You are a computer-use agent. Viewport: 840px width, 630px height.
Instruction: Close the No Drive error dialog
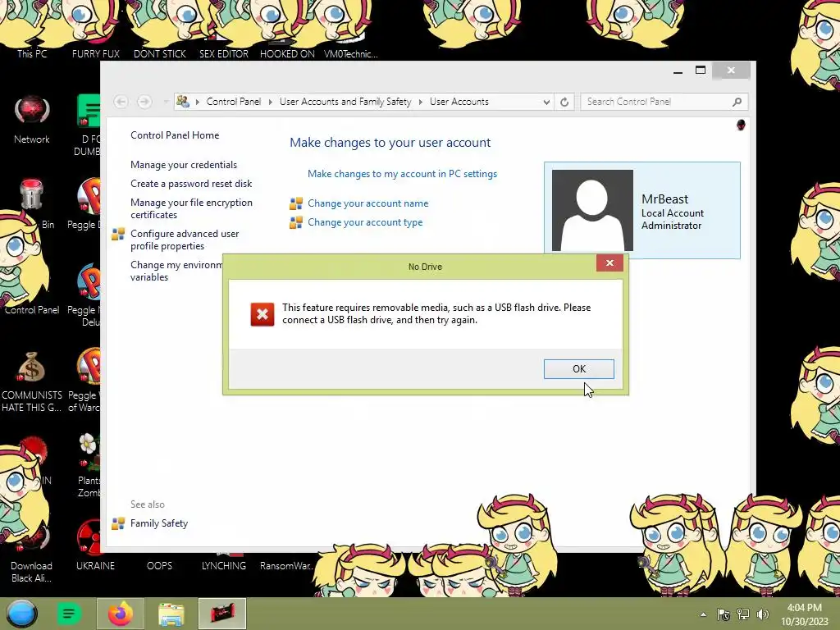click(609, 262)
